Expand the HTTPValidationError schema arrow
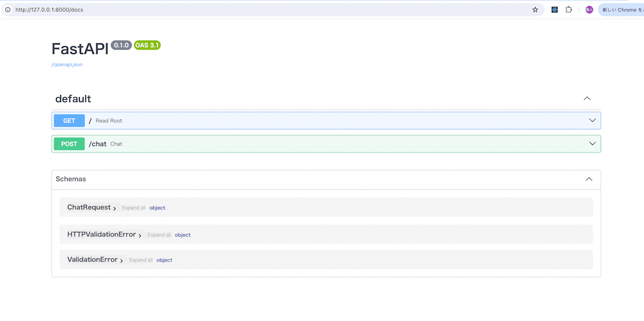Screen dimensions: 644x321 [140, 235]
